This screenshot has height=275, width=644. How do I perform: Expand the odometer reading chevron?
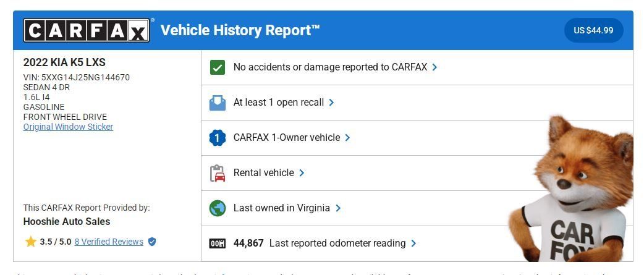click(x=413, y=243)
